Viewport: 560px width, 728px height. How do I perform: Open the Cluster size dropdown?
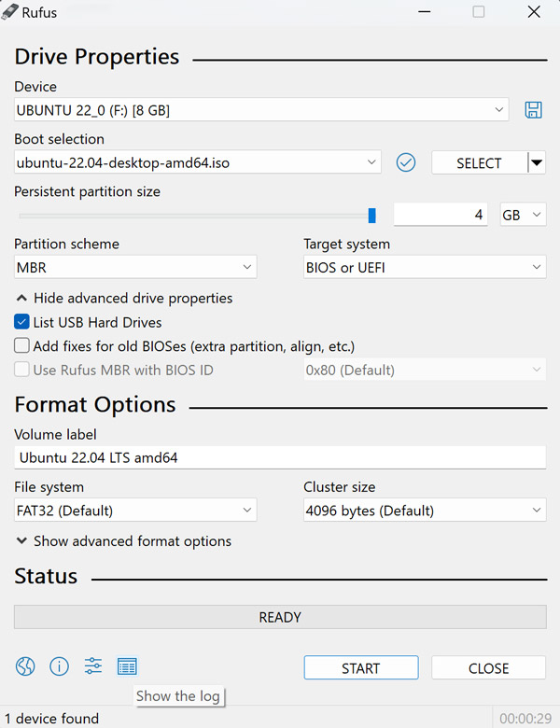click(x=425, y=511)
